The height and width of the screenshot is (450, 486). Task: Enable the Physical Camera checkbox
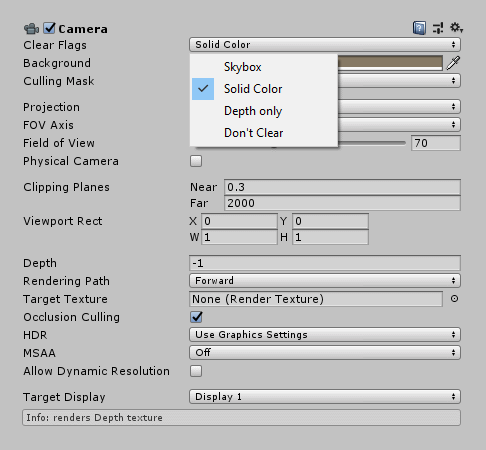196,161
